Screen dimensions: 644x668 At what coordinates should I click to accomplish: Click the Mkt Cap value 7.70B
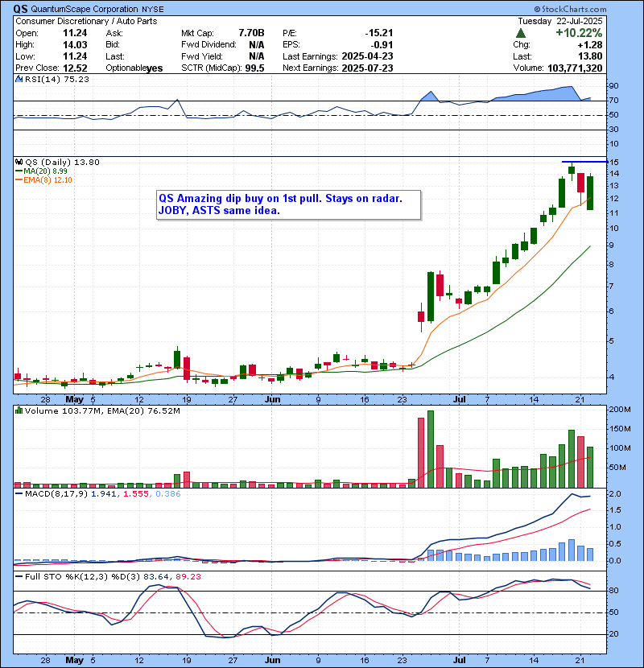pos(251,33)
